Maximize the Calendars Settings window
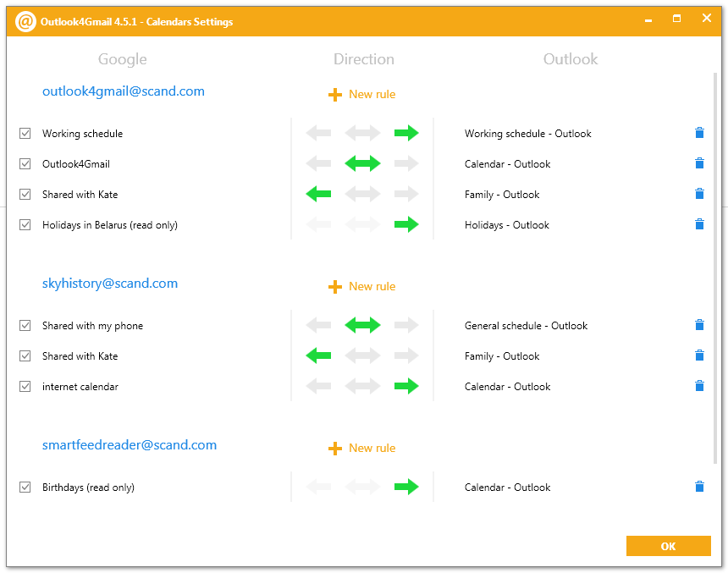The width and height of the screenshot is (728, 573). pyautogui.click(x=677, y=19)
